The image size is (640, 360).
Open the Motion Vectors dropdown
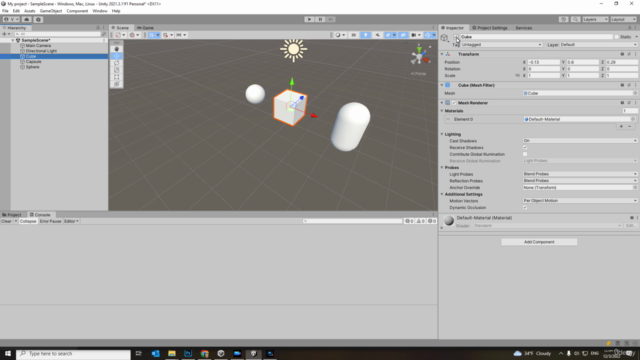point(580,201)
